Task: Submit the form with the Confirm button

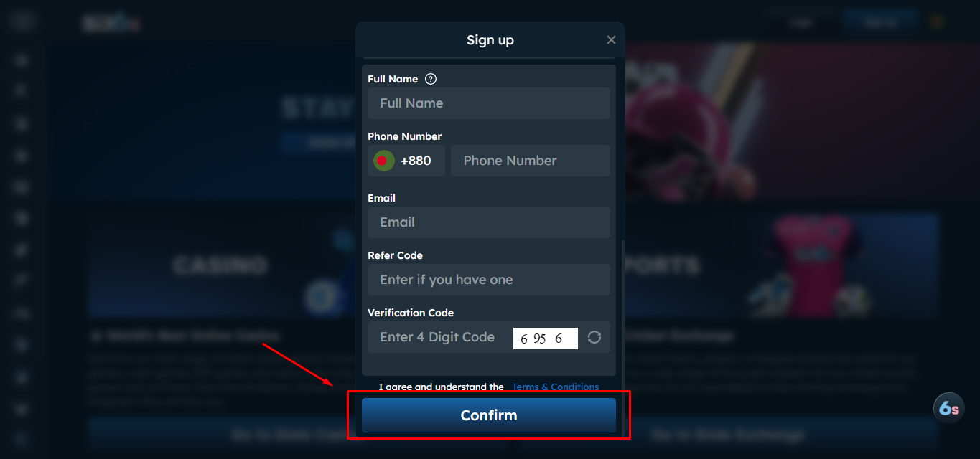Action: coord(489,415)
